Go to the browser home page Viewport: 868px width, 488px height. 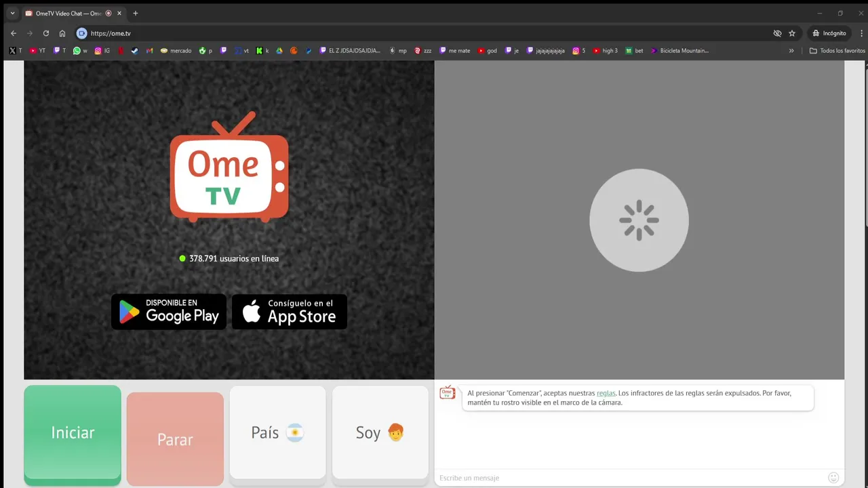click(x=62, y=33)
